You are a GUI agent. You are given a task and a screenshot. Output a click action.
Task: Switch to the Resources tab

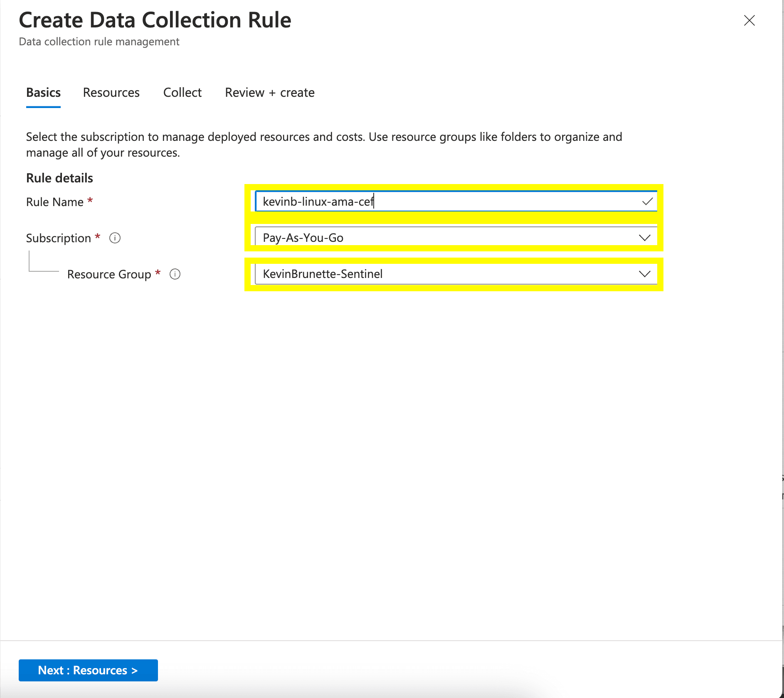(111, 93)
